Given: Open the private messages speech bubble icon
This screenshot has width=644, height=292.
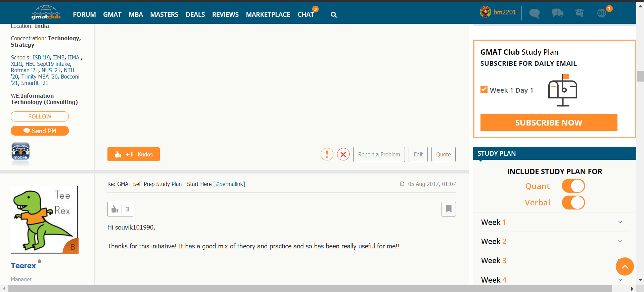Looking at the screenshot, I should pos(534,13).
